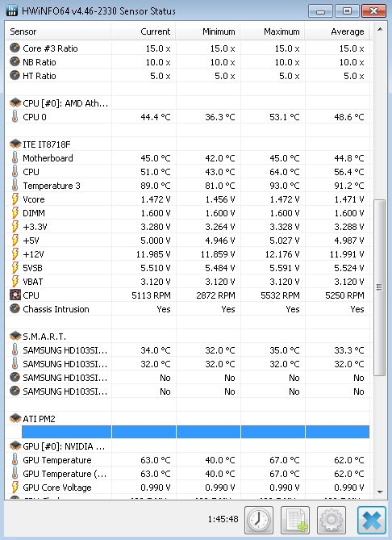Image resolution: width=392 pixels, height=540 pixels.
Task: Close sensor window with blue X button
Action: click(x=372, y=520)
